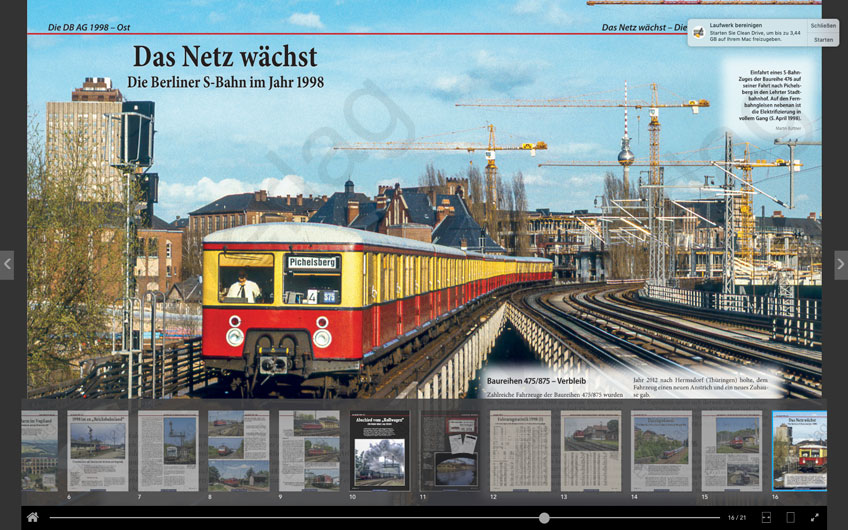Click the heading 'Baureihen 475/875 – Verbleib'
The height and width of the screenshot is (530, 848).
[x=536, y=381]
